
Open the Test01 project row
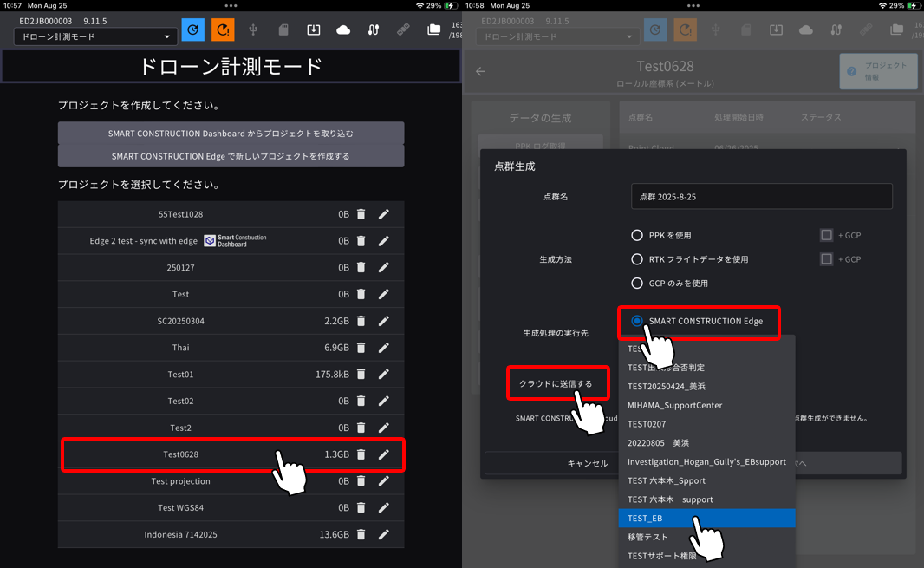[x=231, y=374]
